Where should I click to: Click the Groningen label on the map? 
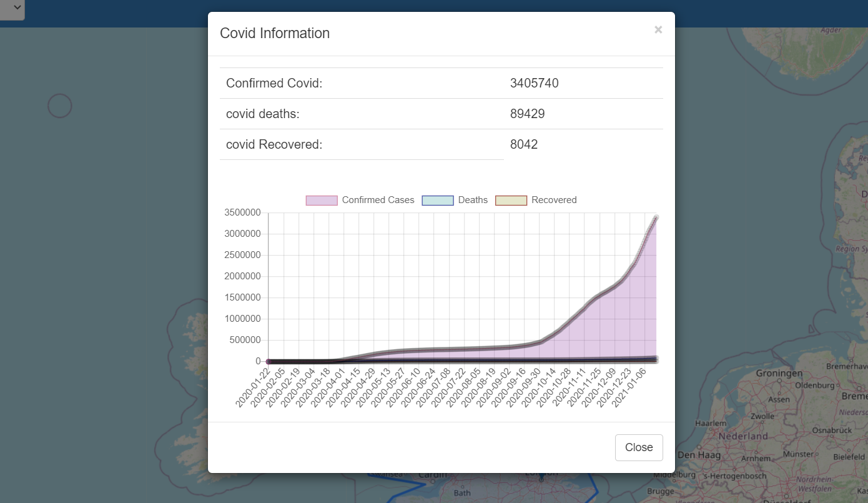click(x=779, y=373)
